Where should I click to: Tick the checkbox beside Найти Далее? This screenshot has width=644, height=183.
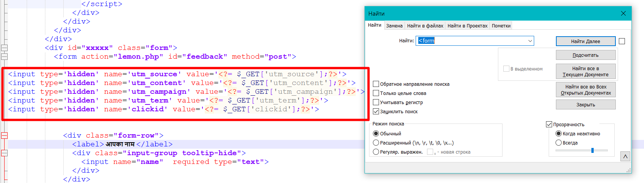pos(622,41)
